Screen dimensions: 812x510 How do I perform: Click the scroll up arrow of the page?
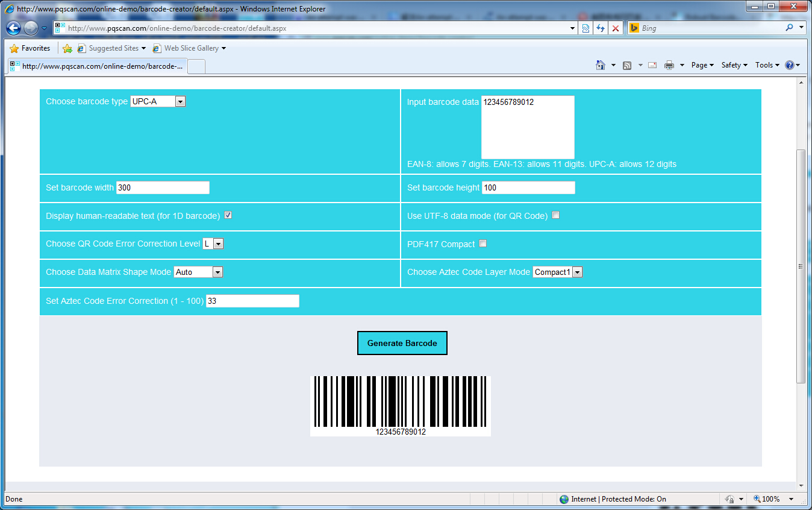coord(801,83)
